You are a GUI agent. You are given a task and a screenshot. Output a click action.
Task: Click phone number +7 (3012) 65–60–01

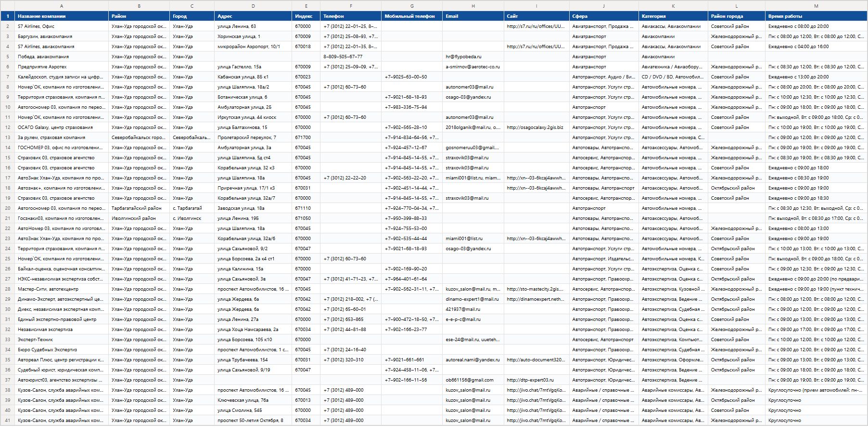pyautogui.click(x=351, y=309)
